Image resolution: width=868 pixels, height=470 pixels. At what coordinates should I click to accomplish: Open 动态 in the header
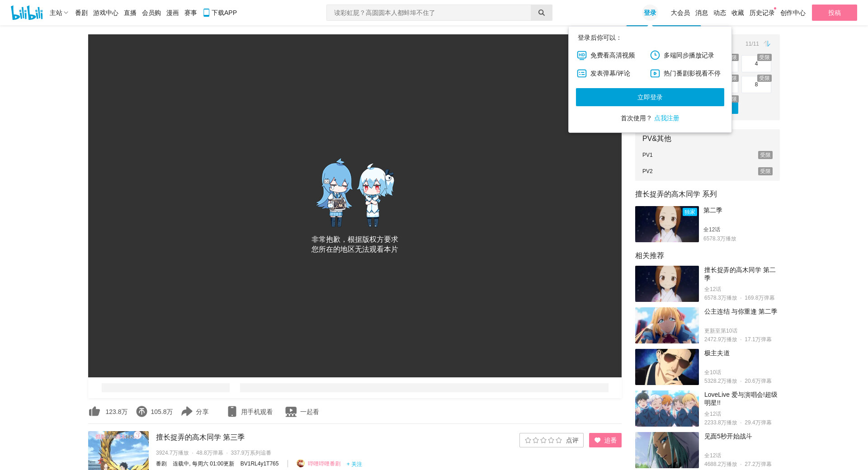pos(720,13)
